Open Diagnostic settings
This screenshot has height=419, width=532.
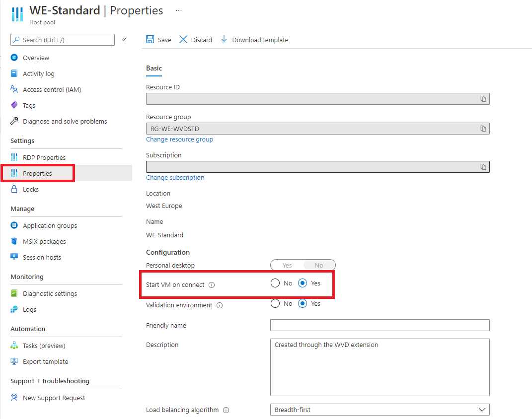(x=50, y=293)
